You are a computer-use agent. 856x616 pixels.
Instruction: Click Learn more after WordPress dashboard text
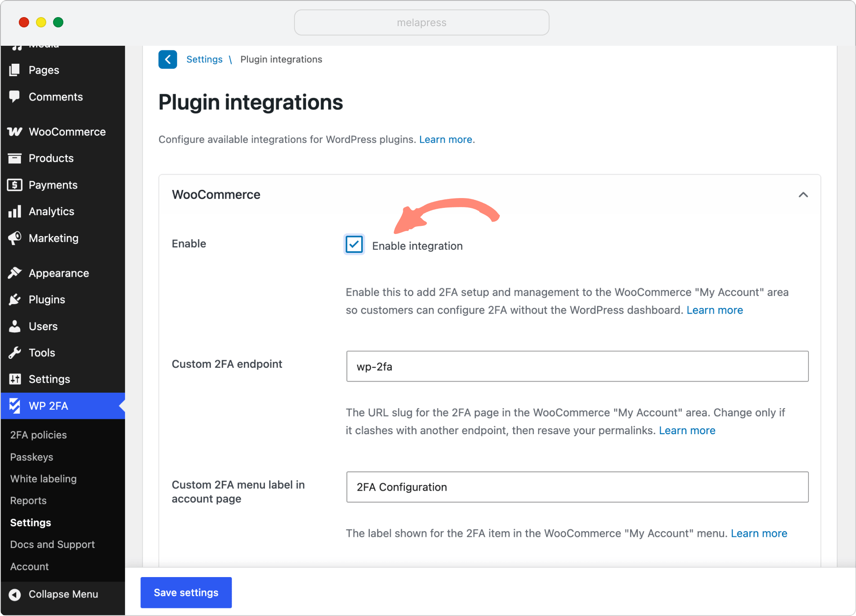[x=715, y=310]
